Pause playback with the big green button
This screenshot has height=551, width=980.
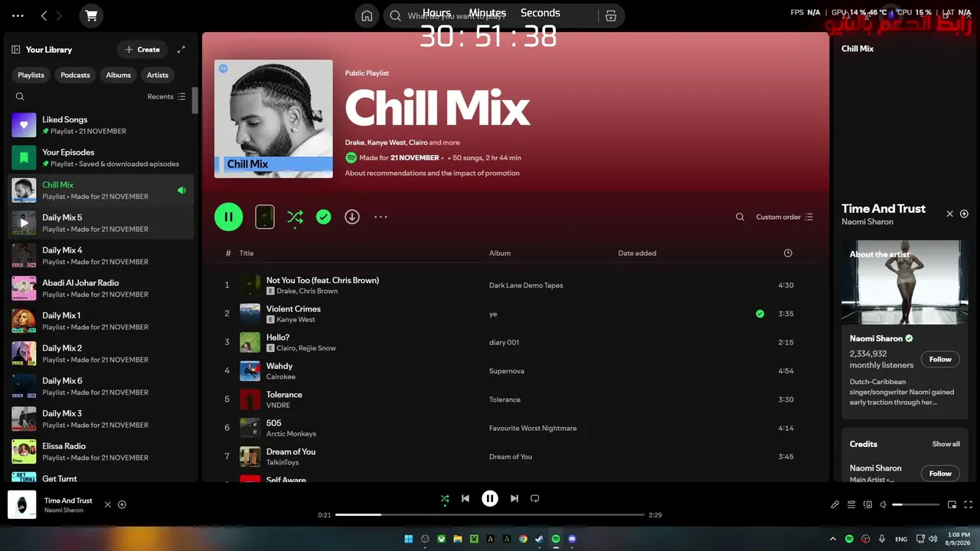pyautogui.click(x=228, y=217)
